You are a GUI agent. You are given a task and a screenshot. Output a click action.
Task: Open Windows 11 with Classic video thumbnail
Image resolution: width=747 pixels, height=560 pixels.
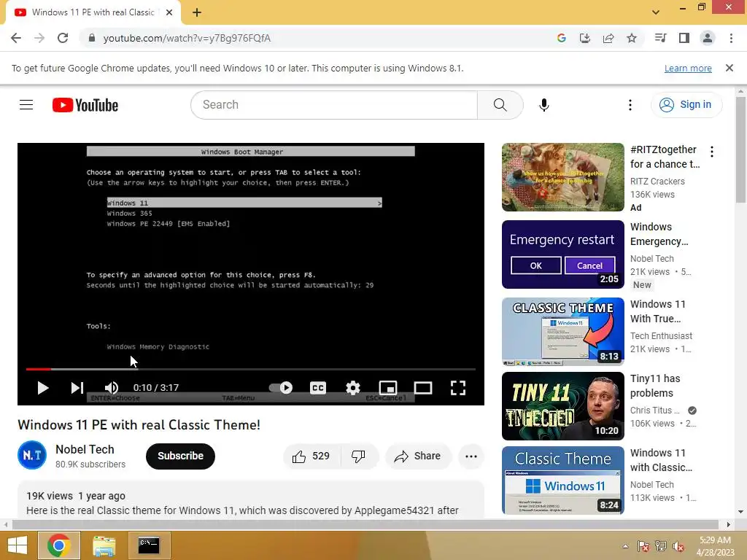click(562, 481)
